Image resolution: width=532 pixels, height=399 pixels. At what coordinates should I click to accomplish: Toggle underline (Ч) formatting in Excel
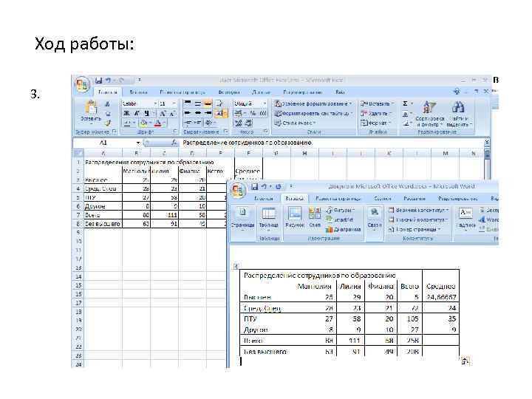click(146, 113)
